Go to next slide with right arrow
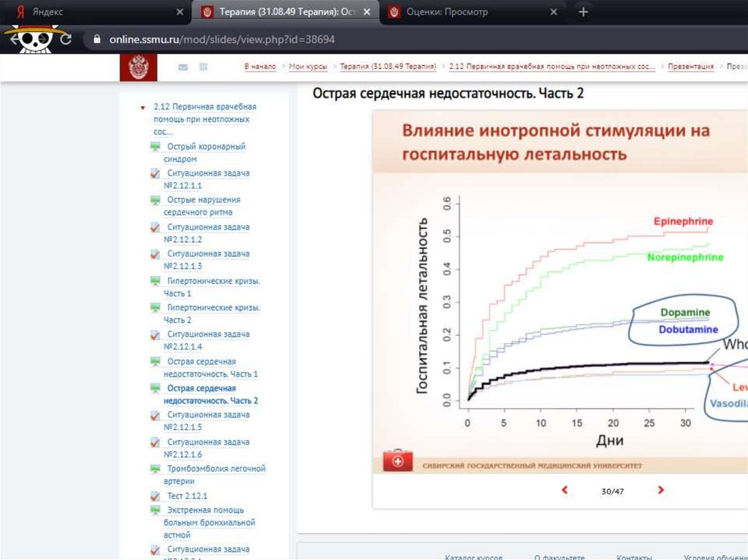 click(x=660, y=490)
